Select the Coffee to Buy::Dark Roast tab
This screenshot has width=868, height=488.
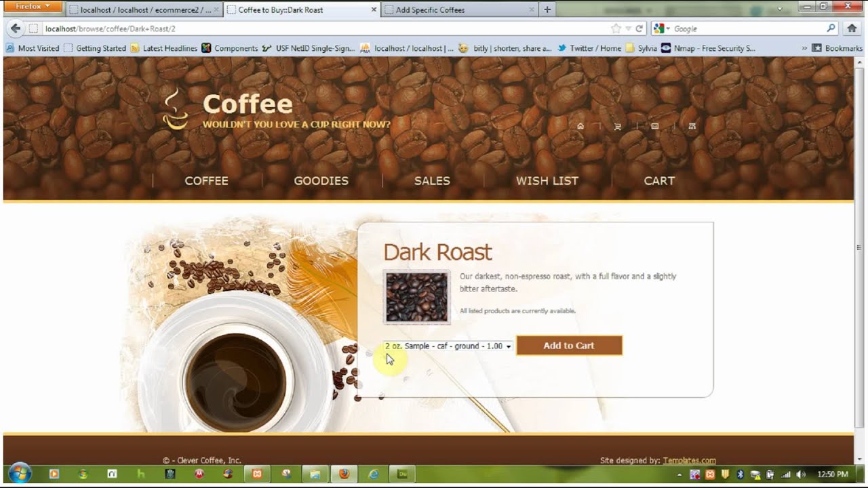click(302, 9)
